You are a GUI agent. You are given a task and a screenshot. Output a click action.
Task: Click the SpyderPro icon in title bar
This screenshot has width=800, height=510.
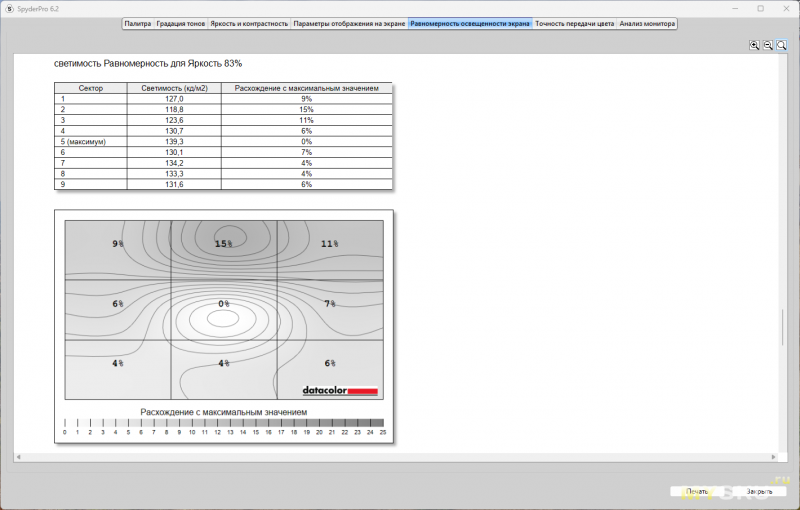click(8, 8)
